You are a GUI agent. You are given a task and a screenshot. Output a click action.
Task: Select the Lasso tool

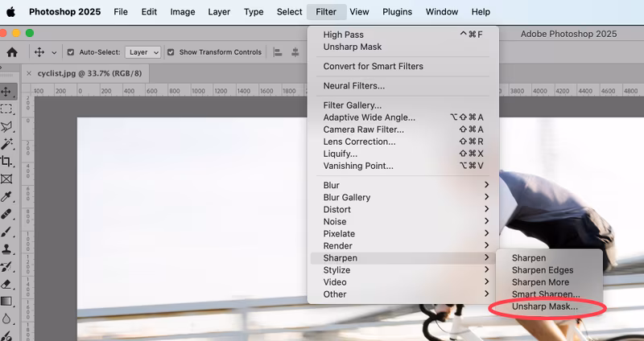coord(6,126)
